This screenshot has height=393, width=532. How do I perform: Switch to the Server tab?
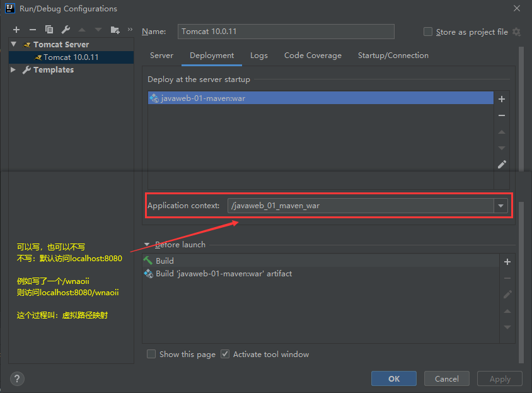point(161,56)
